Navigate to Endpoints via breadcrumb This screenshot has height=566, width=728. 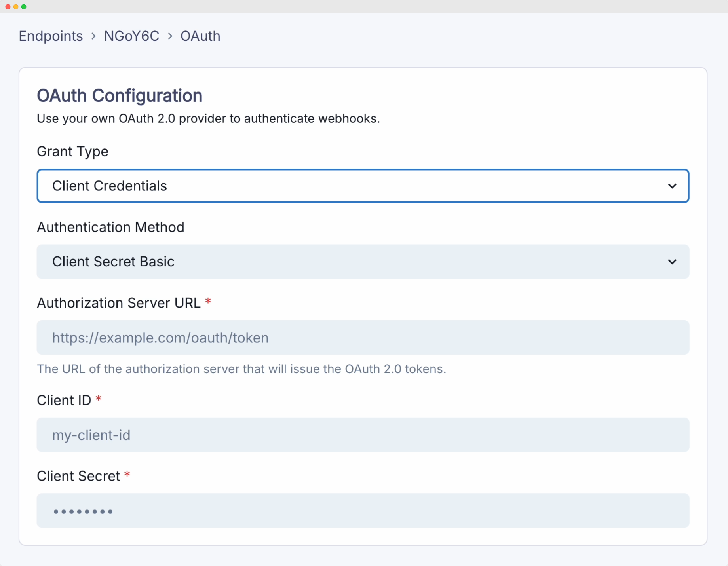(50, 36)
